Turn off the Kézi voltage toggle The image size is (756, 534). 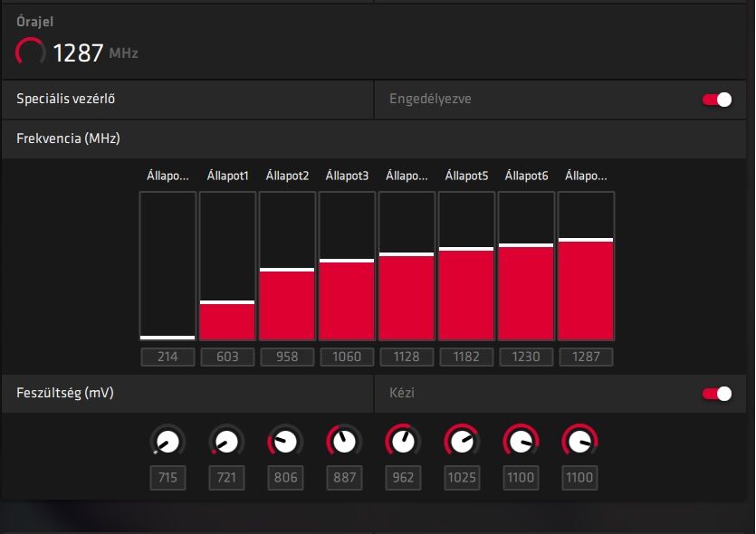click(x=717, y=394)
